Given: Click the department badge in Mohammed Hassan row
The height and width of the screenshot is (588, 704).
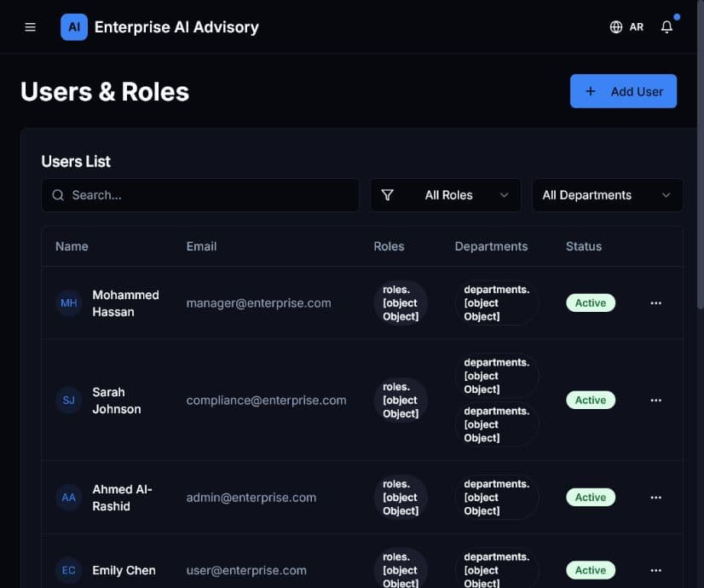Looking at the screenshot, I should [497, 303].
